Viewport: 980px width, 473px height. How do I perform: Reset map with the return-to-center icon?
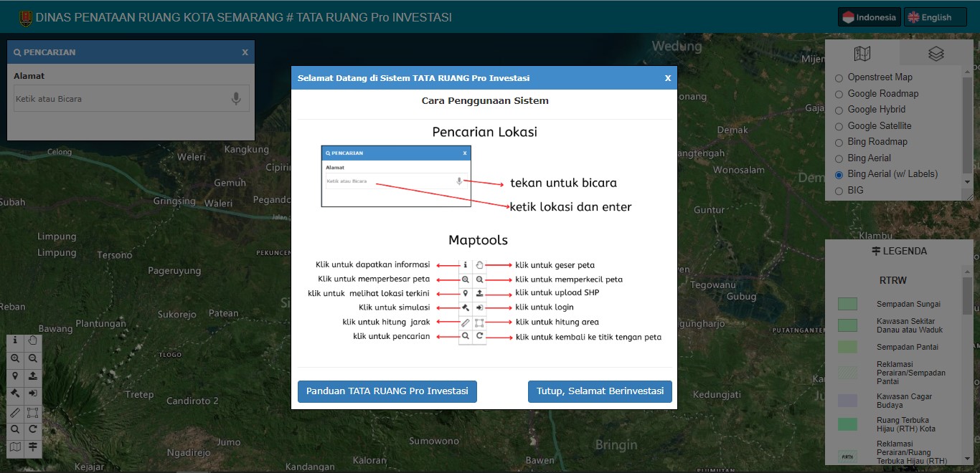click(33, 430)
